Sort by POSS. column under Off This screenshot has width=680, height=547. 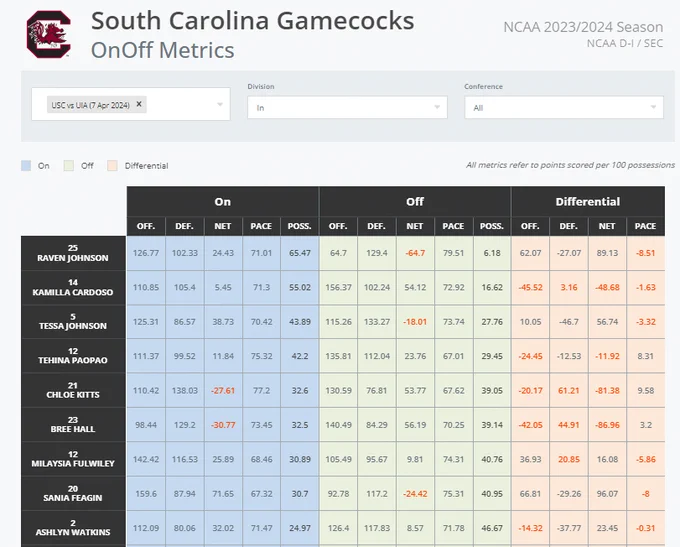click(x=492, y=226)
